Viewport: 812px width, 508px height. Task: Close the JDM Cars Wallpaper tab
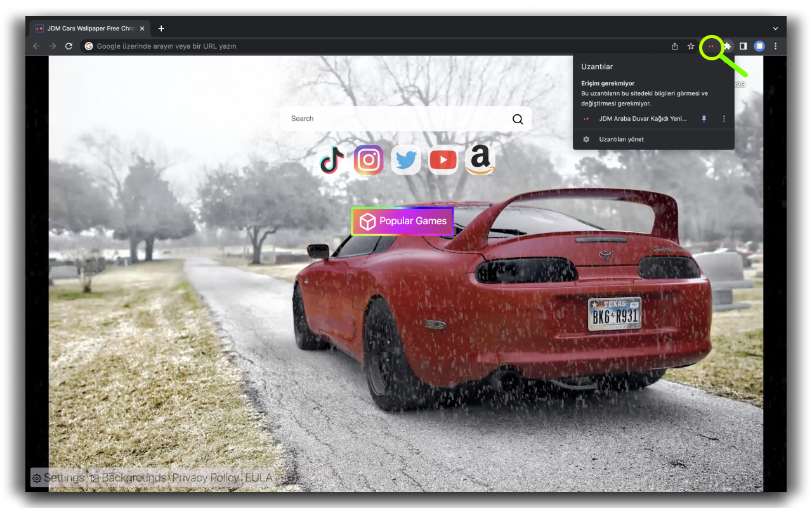[142, 29]
